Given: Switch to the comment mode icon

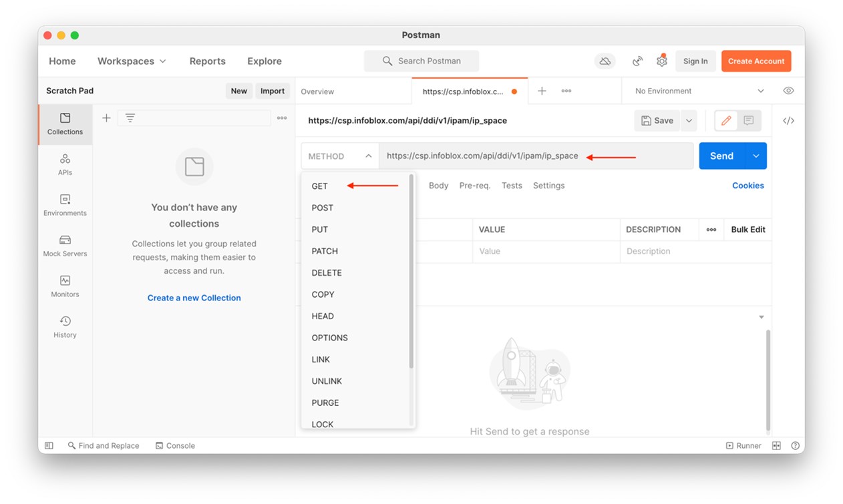Looking at the screenshot, I should point(748,121).
